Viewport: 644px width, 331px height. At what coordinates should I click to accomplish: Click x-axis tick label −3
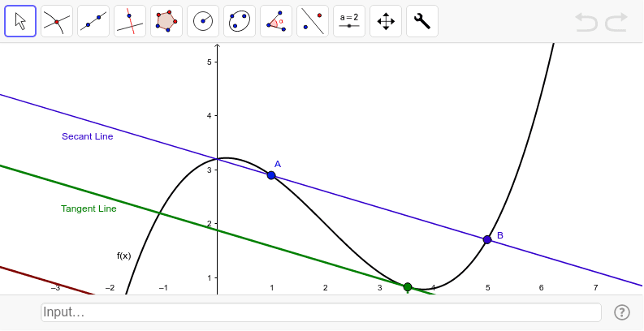(x=55, y=288)
